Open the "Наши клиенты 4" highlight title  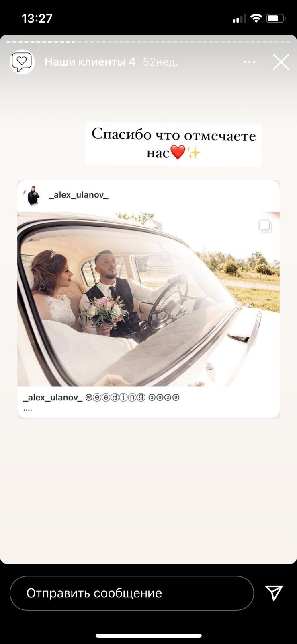pyautogui.click(x=90, y=62)
